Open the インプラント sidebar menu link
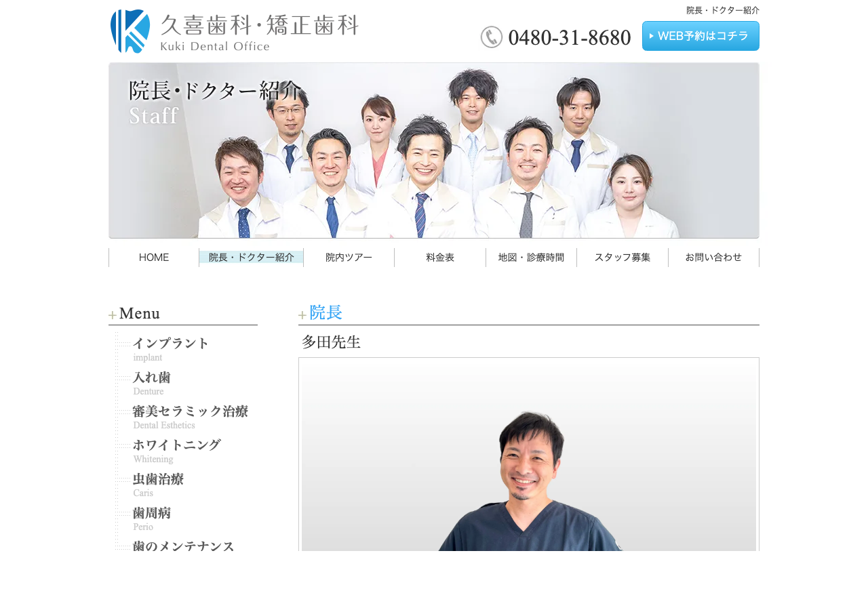868x610 pixels. point(171,349)
